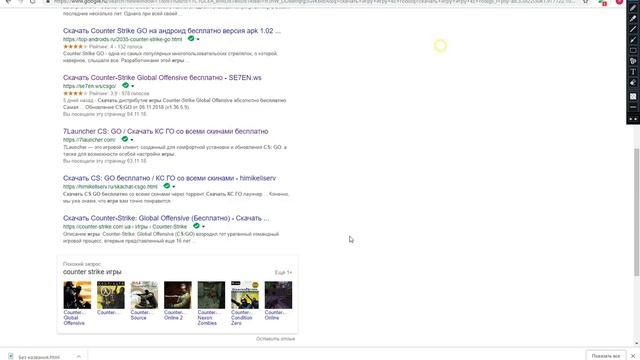Viewport: 640px width, 360px height.
Task: Open Counter-Strike Source game thumbnail
Action: pyautogui.click(x=144, y=295)
